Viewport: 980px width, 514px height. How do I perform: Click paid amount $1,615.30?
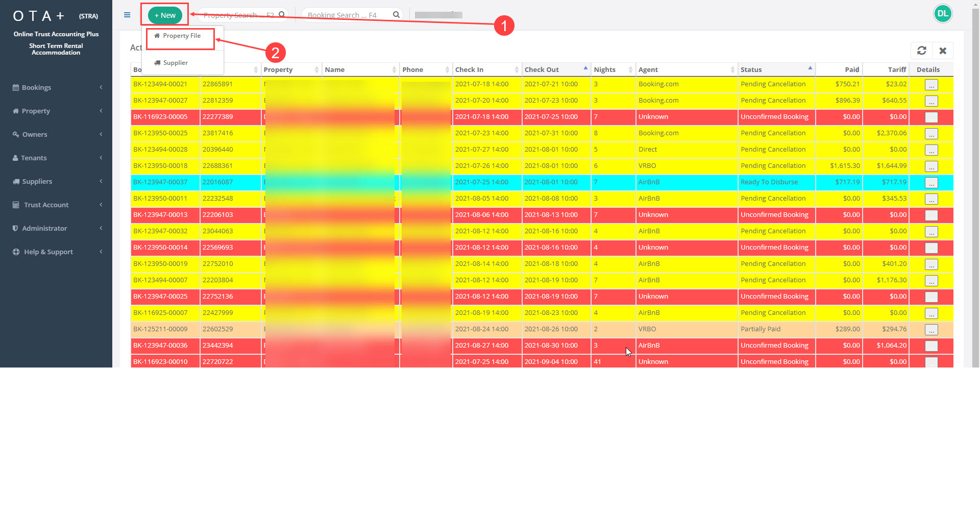click(845, 166)
